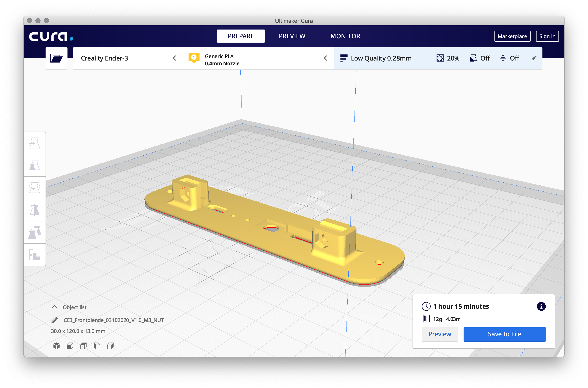Click the 30.0 x 120.0 x 13.0 mm dimensions
The height and width of the screenshot is (388, 588).
click(78, 331)
